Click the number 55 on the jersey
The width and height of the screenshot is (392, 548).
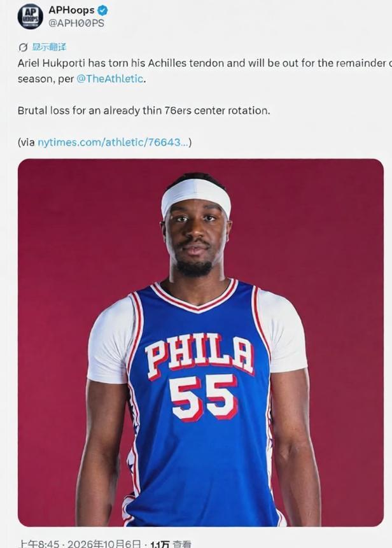pyautogui.click(x=204, y=398)
